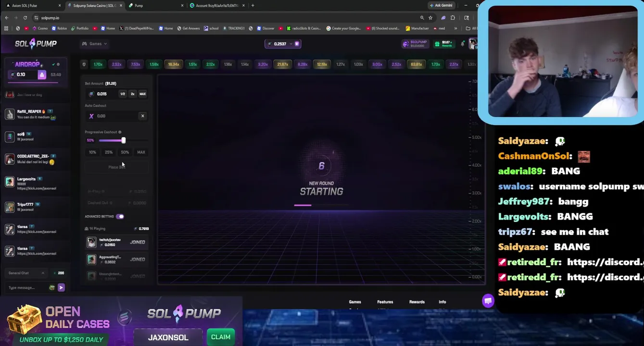Click Largevolts username in site chat
The width and height of the screenshot is (644, 346).
click(26, 179)
